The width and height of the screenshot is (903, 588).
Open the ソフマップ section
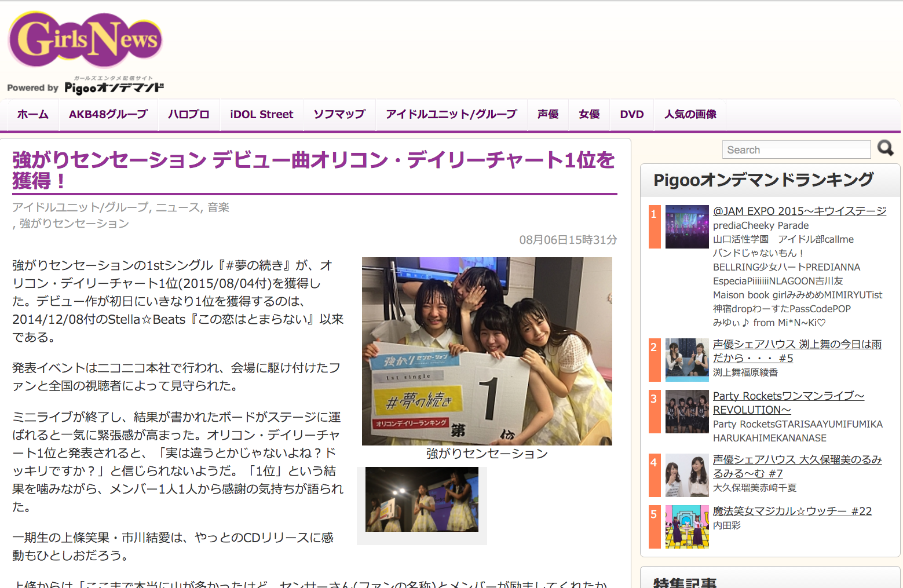click(x=339, y=115)
